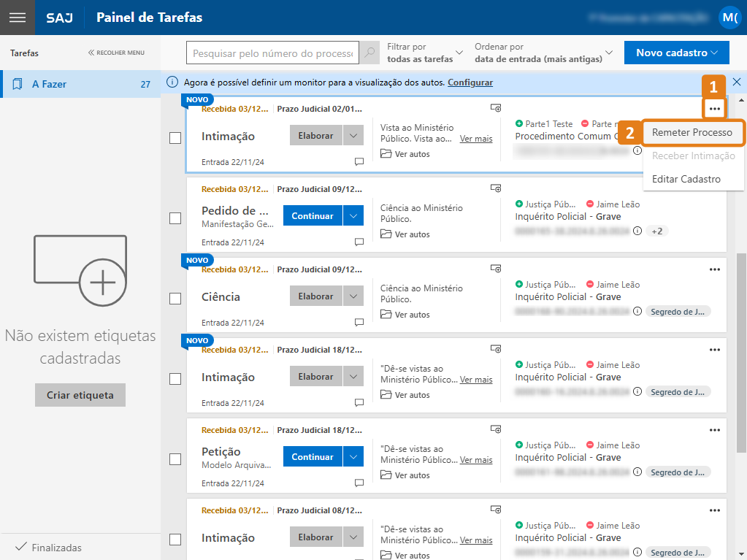Tick checkbox of first Intimação task

click(x=175, y=138)
